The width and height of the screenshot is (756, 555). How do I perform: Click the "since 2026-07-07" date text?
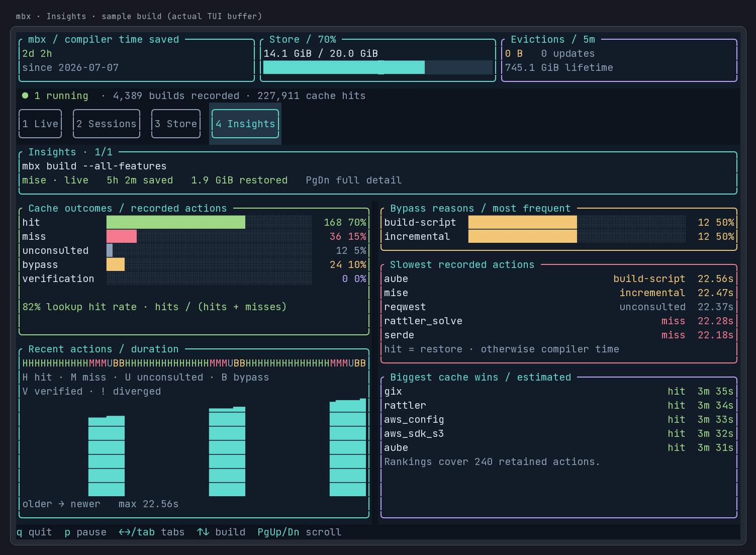pyautogui.click(x=70, y=67)
